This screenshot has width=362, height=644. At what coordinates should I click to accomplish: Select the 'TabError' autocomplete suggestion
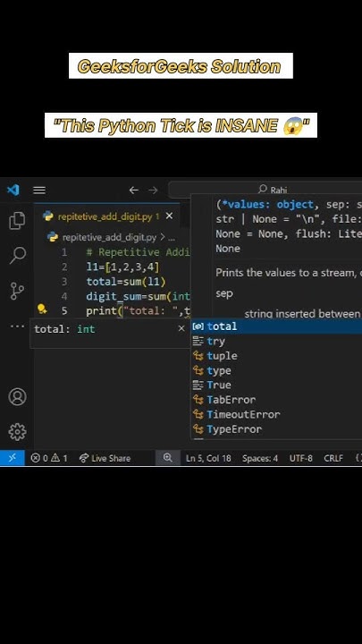(277, 400)
